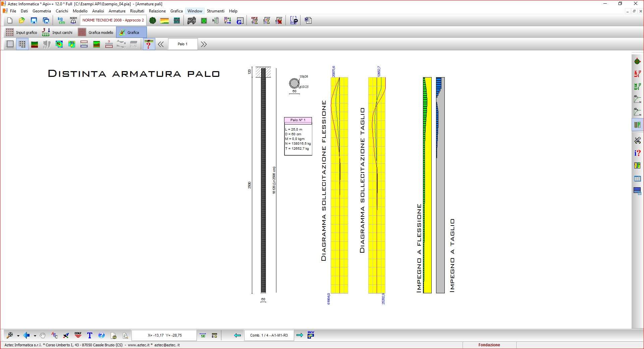
Task: Toggle the pile reinforcement view in right sidebar
Action: point(637,125)
